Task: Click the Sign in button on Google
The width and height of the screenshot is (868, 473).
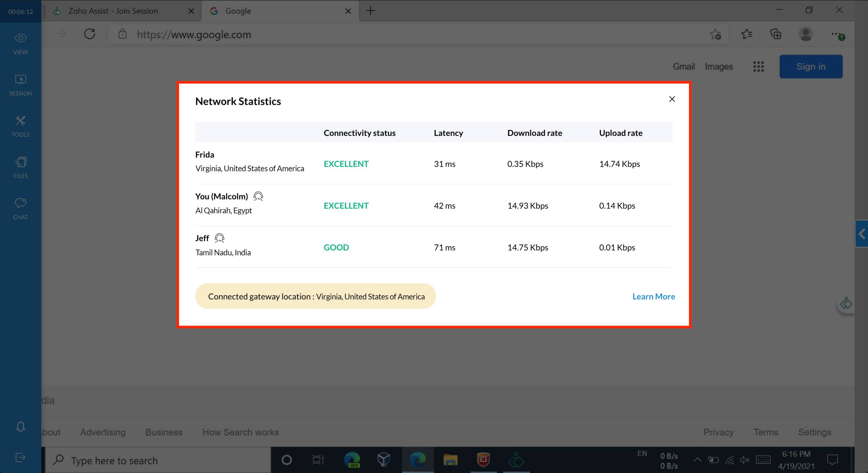Action: (x=811, y=66)
